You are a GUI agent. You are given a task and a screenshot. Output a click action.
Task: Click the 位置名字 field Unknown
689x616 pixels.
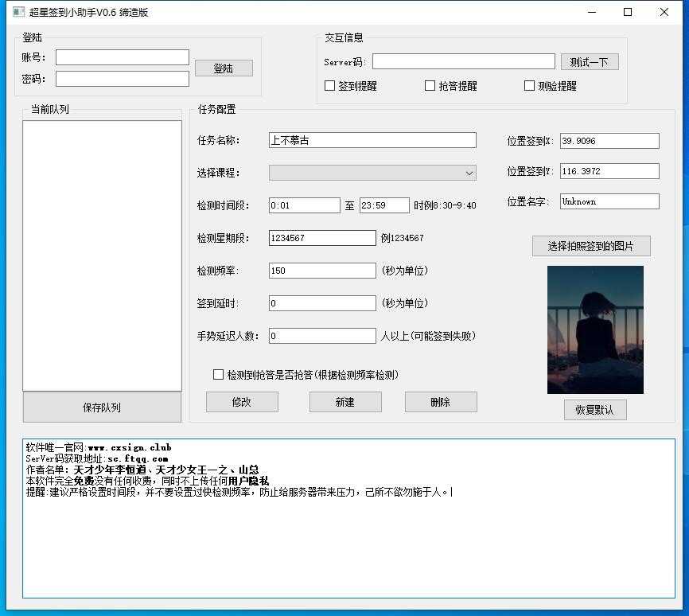point(609,201)
